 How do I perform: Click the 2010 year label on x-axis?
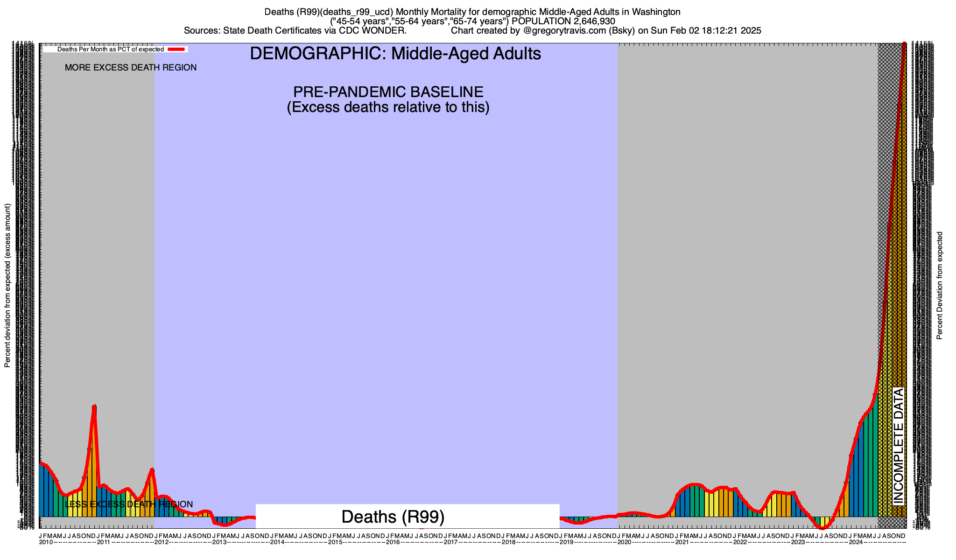coord(46,542)
